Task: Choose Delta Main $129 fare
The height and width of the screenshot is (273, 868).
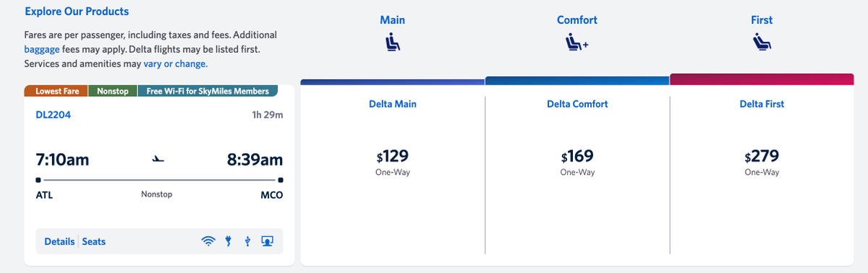Action: 392,162
